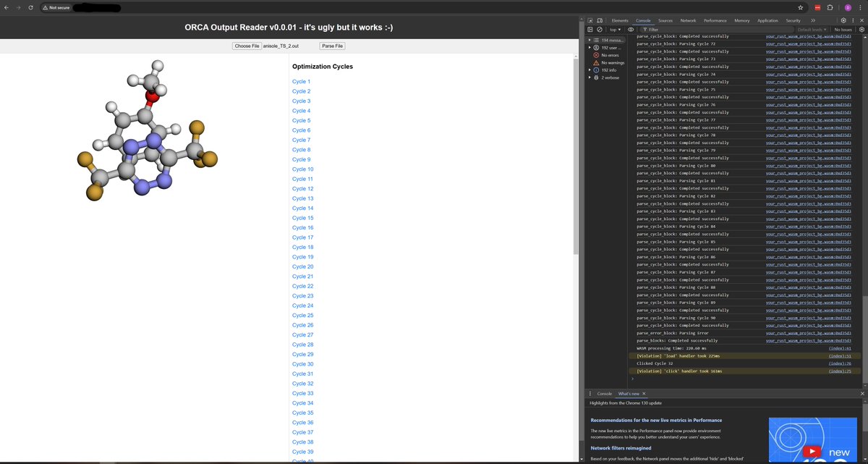Select the Console tab in the drawer
Screen dimensions: 868x464
604,393
